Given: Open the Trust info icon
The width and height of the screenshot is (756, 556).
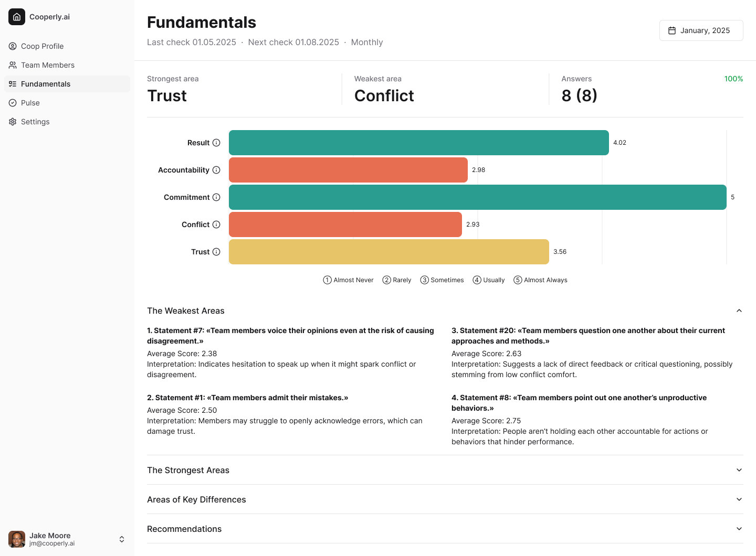Looking at the screenshot, I should click(x=217, y=252).
